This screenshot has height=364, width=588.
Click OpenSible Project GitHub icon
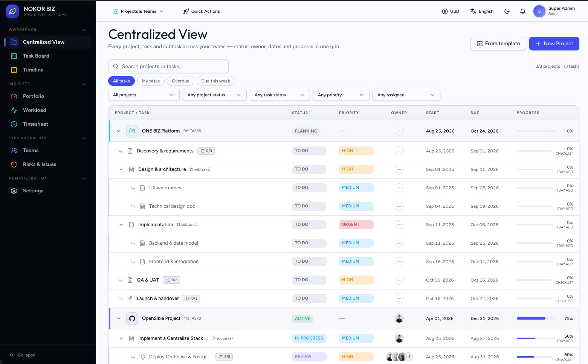pyautogui.click(x=132, y=318)
